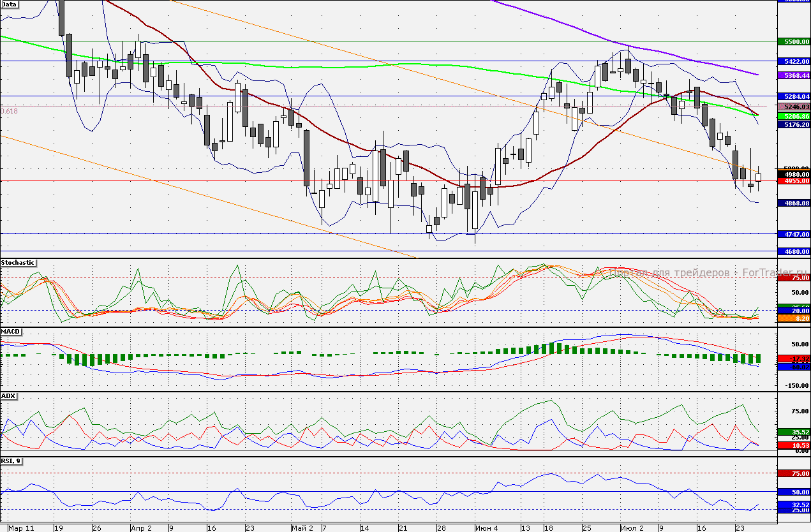
Task: Click the Stochastic red 75.00 level label
Action: point(794,277)
